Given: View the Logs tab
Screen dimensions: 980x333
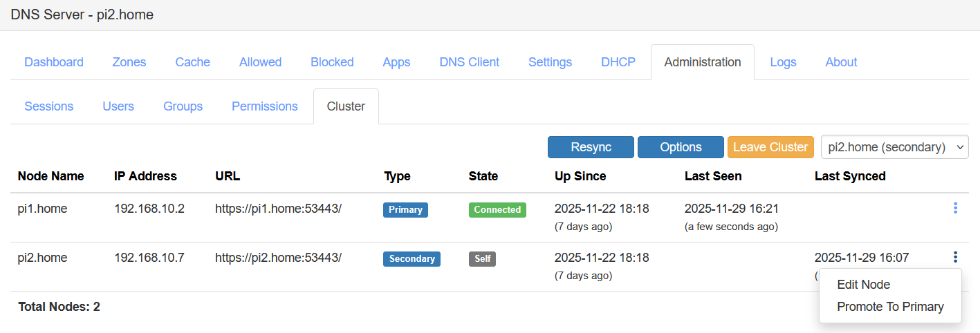Looking at the screenshot, I should point(783,62).
